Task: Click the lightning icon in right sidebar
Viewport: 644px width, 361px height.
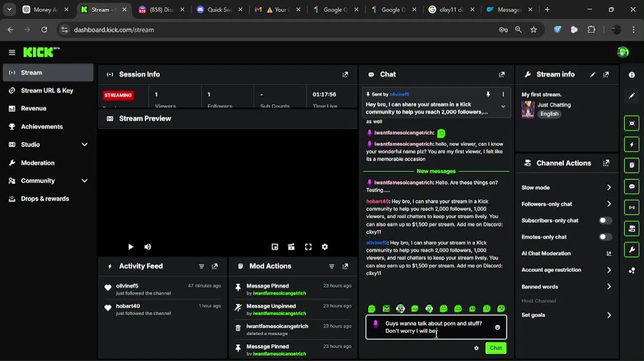Action: 631,144
